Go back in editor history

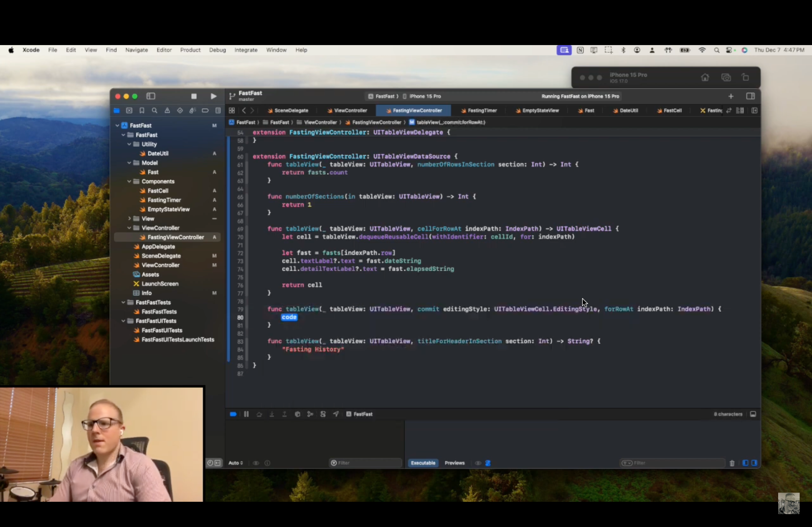[x=244, y=111]
